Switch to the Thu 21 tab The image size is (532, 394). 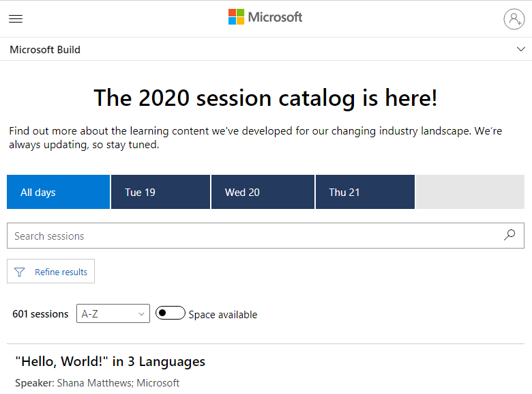pyautogui.click(x=365, y=192)
